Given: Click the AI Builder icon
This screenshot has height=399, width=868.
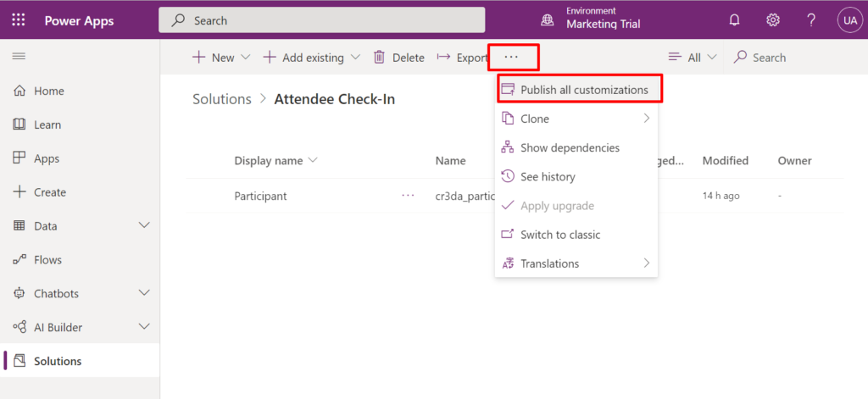Looking at the screenshot, I should pyautogui.click(x=19, y=327).
